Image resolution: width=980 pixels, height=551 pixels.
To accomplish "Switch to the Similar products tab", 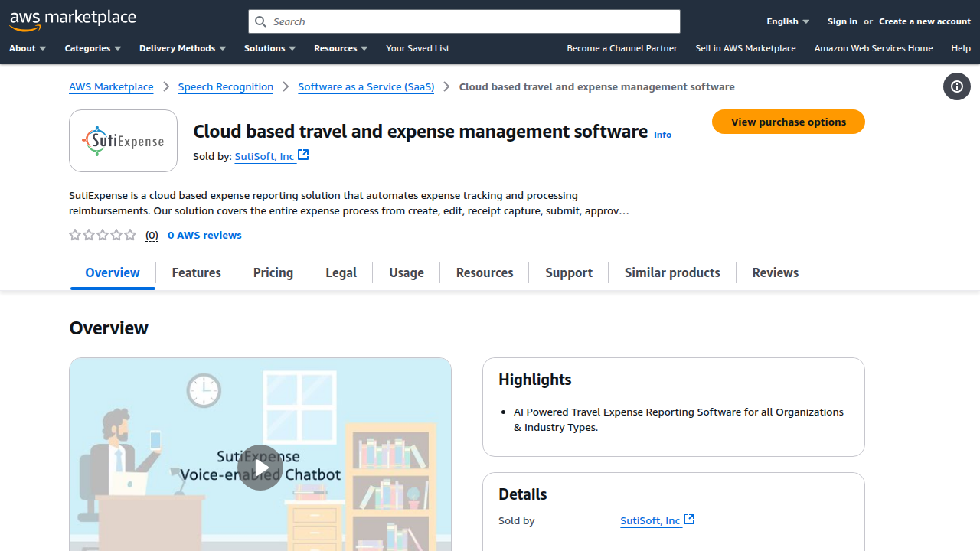I will pos(672,272).
